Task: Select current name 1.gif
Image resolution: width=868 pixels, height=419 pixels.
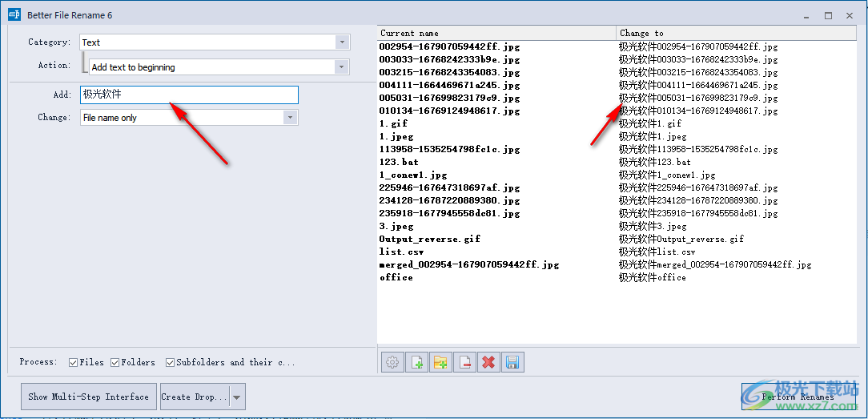Action: [393, 123]
